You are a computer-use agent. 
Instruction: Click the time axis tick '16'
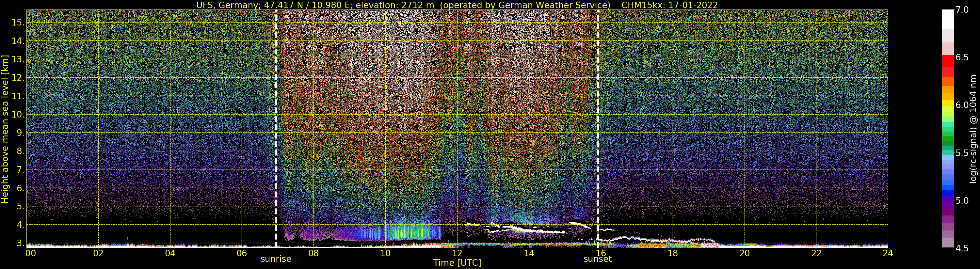(601, 253)
